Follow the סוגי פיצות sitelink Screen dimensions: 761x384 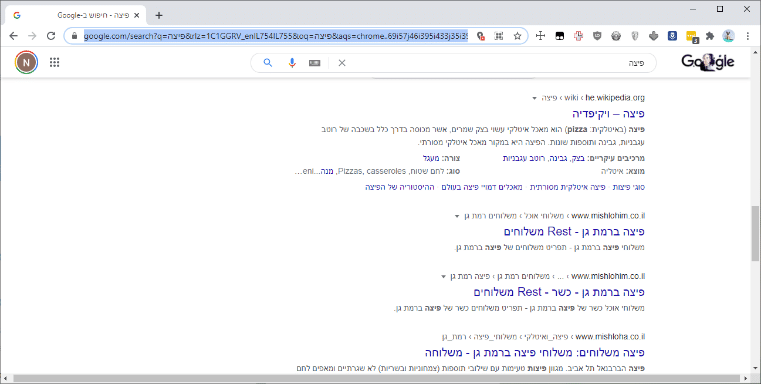[x=629, y=187]
